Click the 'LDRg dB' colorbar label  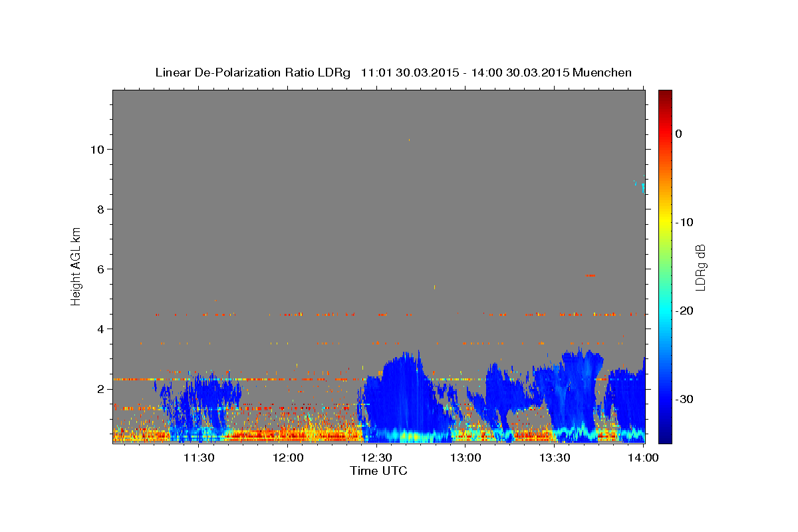700,267
